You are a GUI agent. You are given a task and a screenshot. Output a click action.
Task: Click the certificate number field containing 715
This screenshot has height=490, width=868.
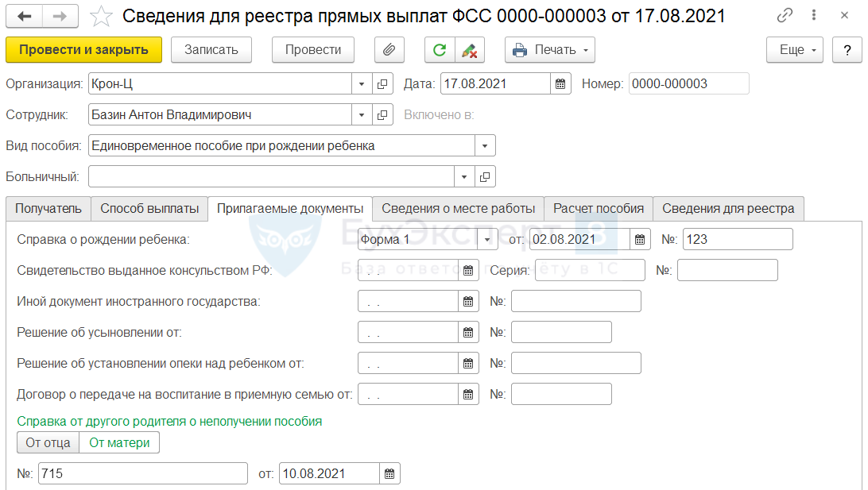click(x=143, y=474)
